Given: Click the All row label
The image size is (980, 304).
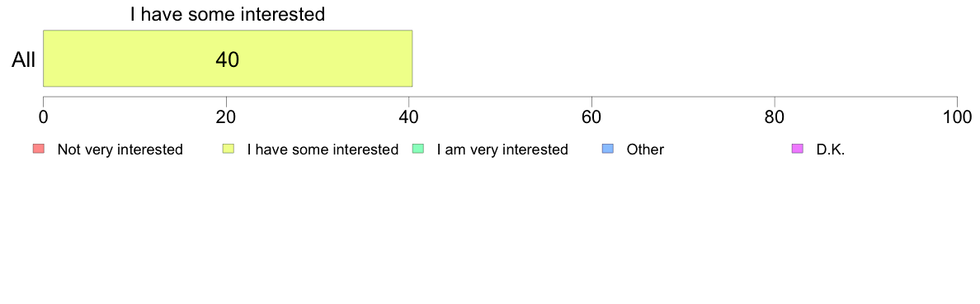Looking at the screenshot, I should point(24,60).
